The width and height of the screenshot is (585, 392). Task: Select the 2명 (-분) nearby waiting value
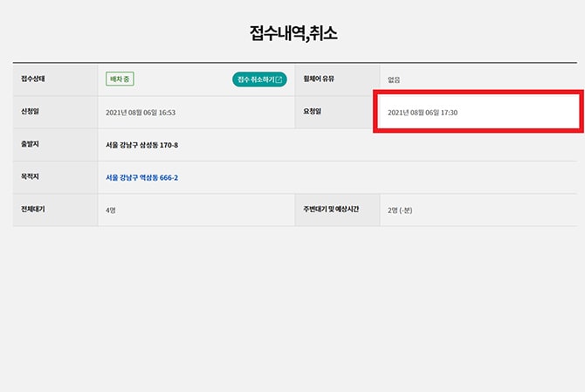point(400,210)
